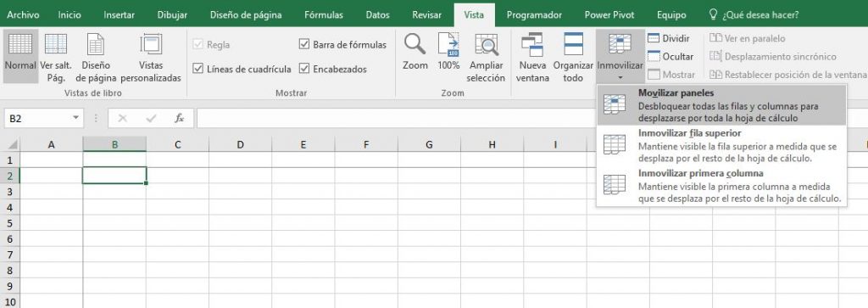Open the Revisar tab
This screenshot has width=868, height=308.
pyautogui.click(x=426, y=15)
